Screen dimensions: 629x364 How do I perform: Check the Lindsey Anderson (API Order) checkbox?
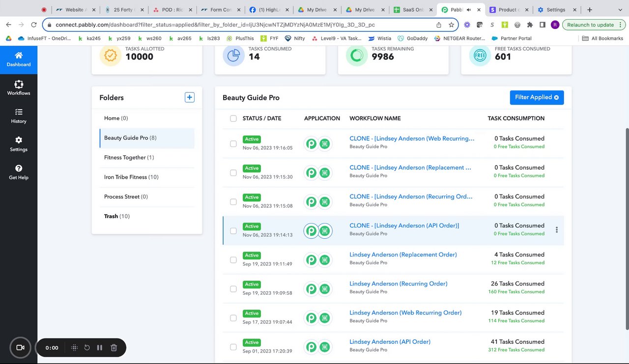tap(233, 347)
